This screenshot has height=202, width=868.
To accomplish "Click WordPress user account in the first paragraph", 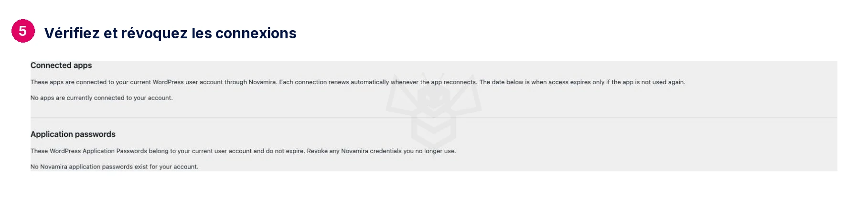I will tap(187, 82).
